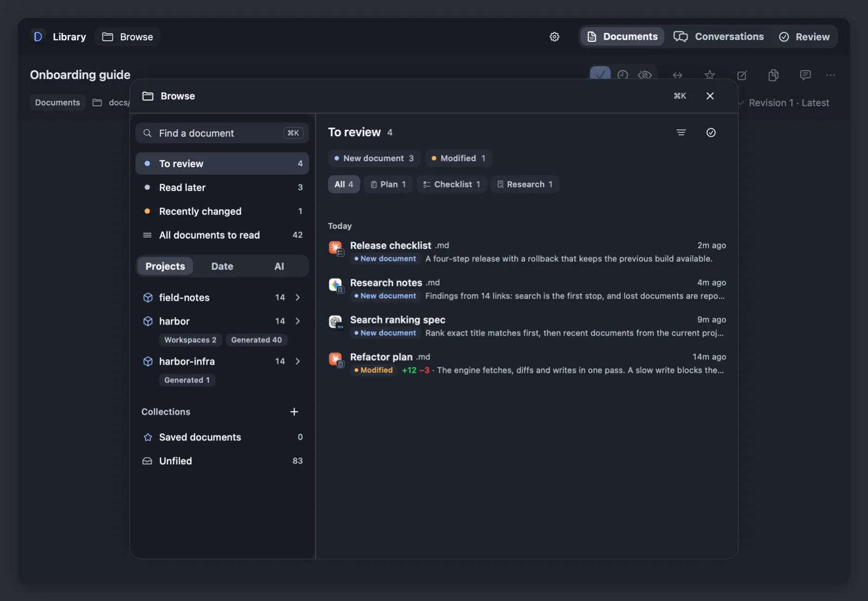Switch to the Review tab
The height and width of the screenshot is (601, 868).
click(x=805, y=37)
